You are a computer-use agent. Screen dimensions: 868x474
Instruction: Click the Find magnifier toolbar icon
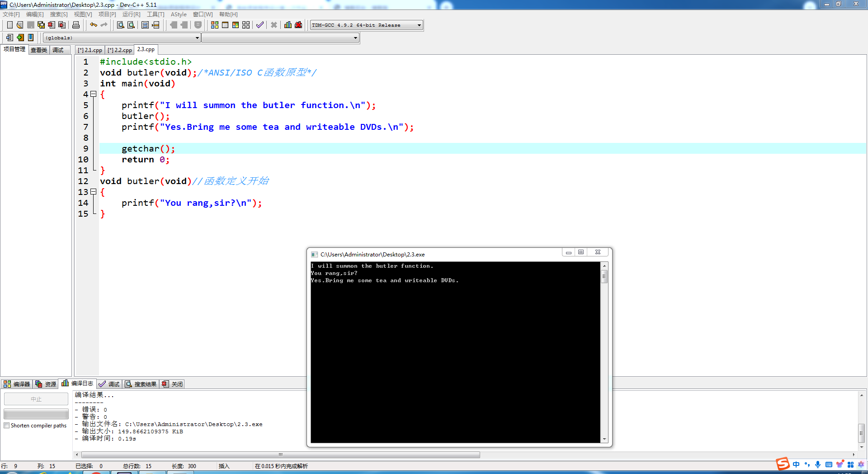tap(121, 25)
